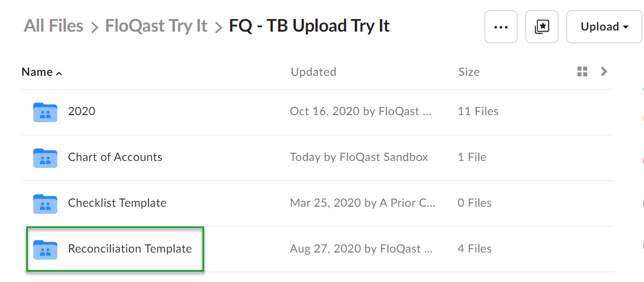Click the add to collection star icon
Viewport: 644px width, 282px height.
click(x=542, y=27)
